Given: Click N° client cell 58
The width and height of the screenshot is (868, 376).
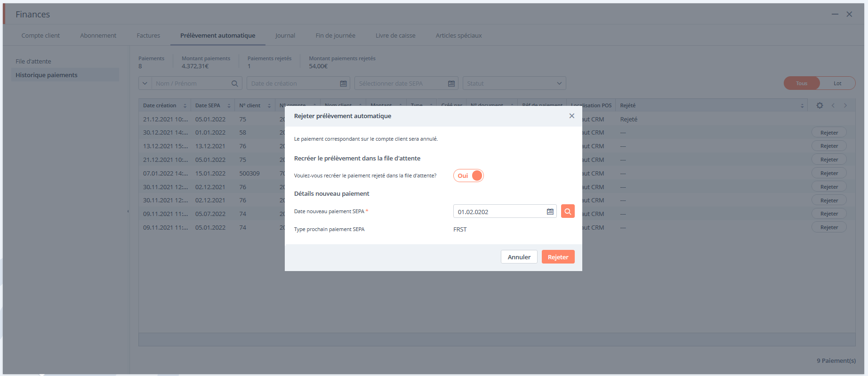Looking at the screenshot, I should point(242,133).
